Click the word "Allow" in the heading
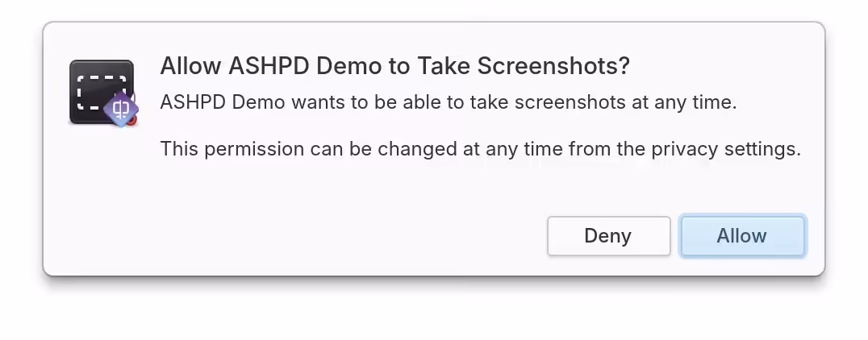 tap(191, 66)
